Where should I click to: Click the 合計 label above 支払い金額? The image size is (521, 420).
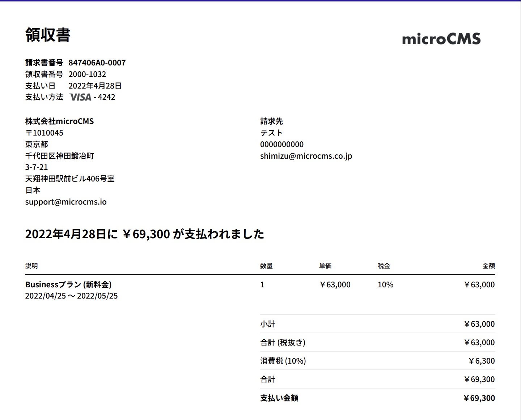[x=268, y=380]
